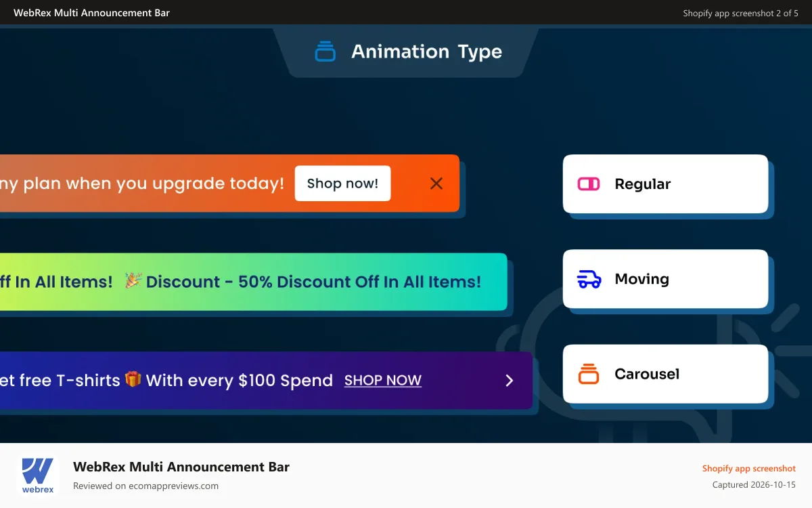Screen dimensions: 812x508
Task: Click the pink Regular bar icon
Action: pos(589,184)
